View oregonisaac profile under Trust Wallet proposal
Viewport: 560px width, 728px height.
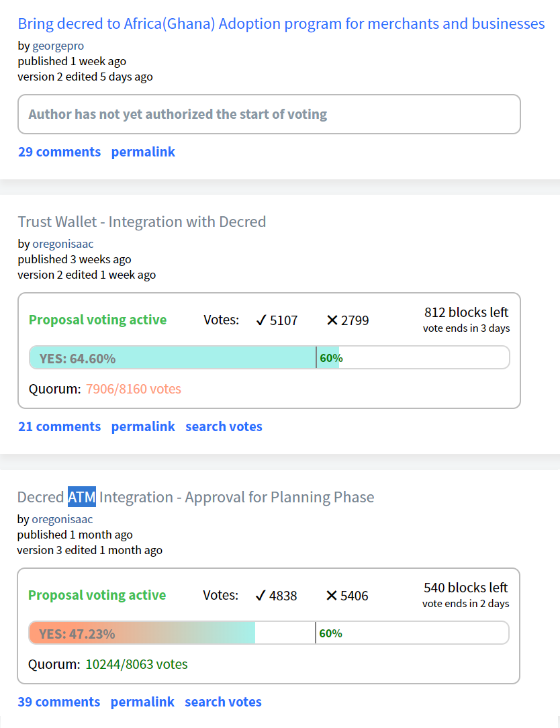point(62,244)
